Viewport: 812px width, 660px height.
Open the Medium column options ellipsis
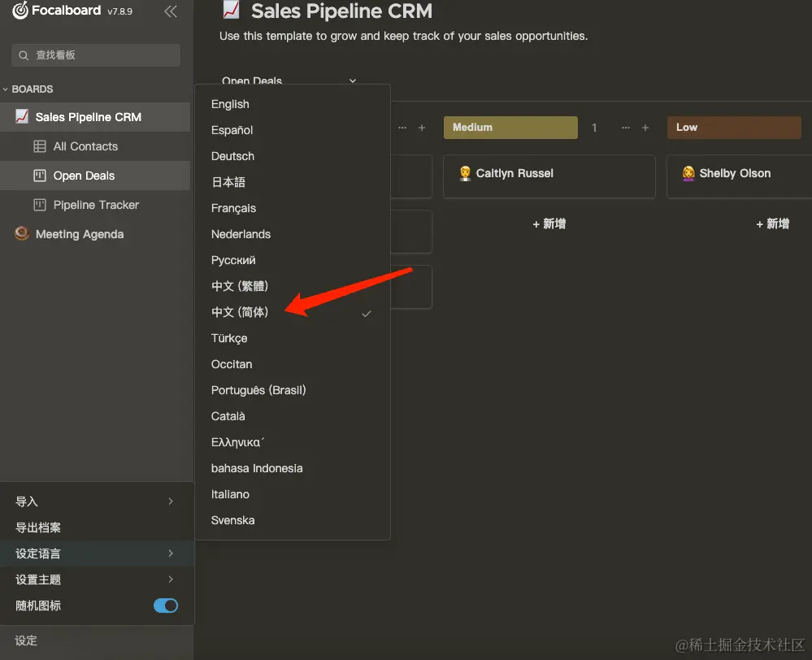click(x=626, y=128)
